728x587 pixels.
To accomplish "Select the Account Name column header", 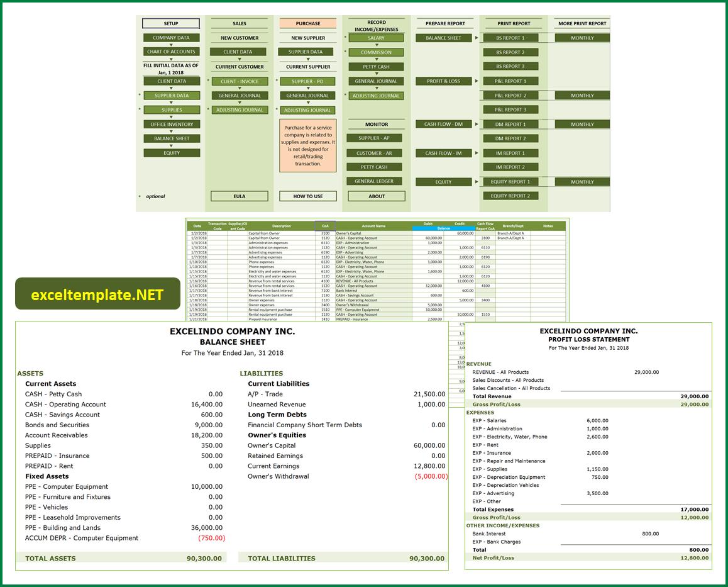I will [374, 226].
